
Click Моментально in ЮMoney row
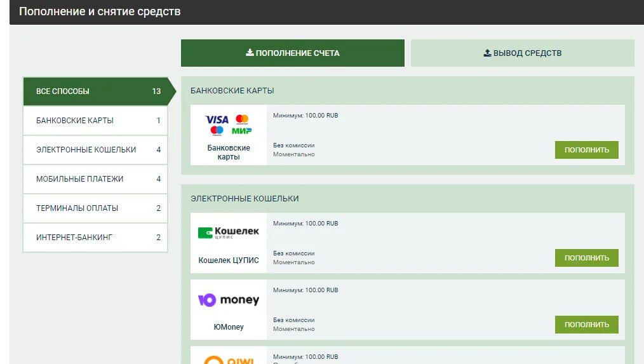coord(293,329)
